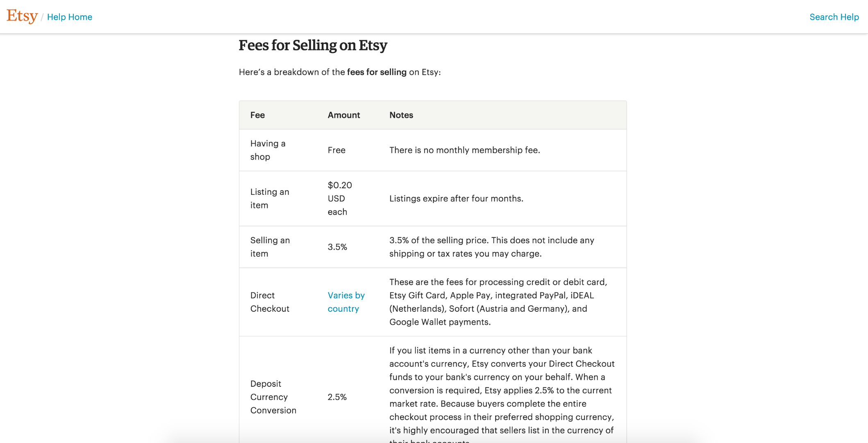Viewport: 868px width, 443px height.
Task: Select the fees for selling bold text
Action: coord(376,72)
